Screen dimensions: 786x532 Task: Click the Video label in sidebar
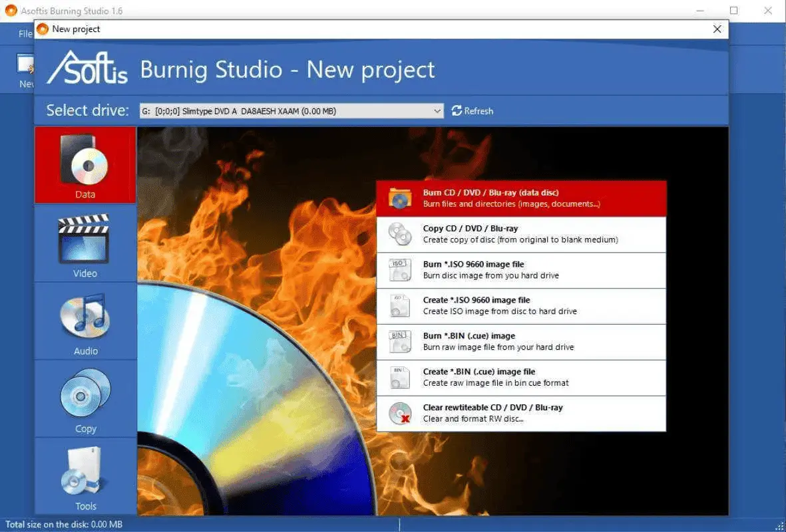pos(85,273)
